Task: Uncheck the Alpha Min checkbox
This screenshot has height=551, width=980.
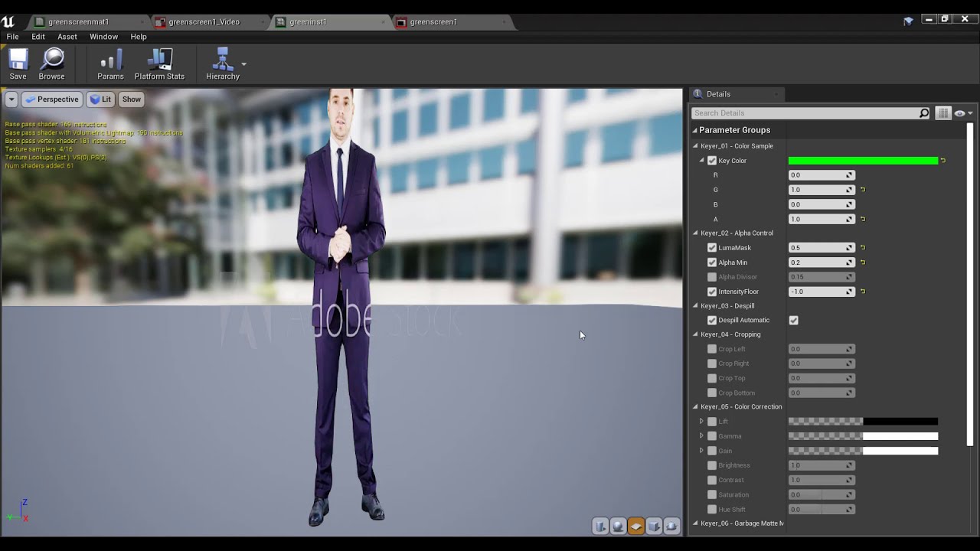Action: [x=712, y=262]
